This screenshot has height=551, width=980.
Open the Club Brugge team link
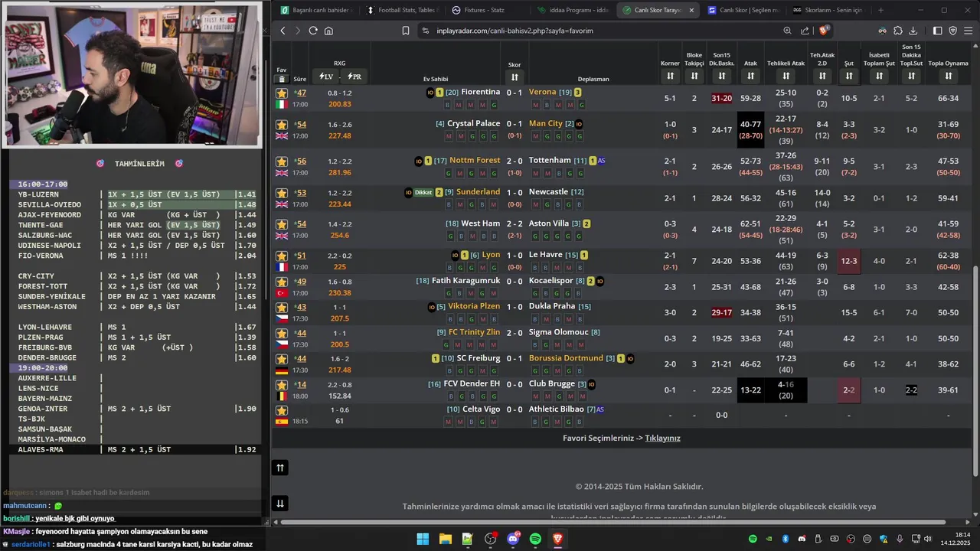(551, 383)
